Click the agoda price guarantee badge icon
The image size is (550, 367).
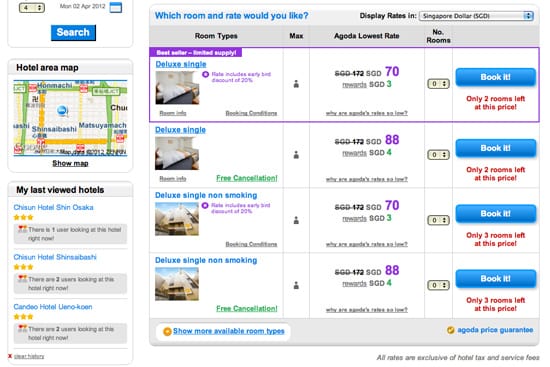(450, 330)
